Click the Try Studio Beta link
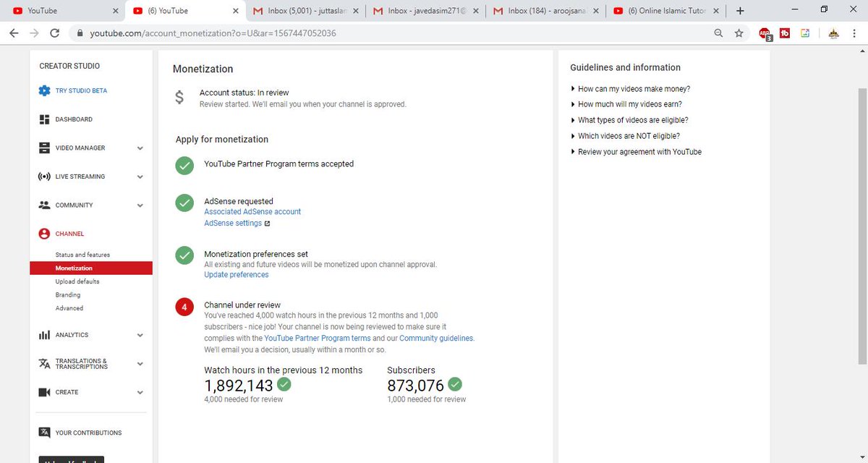 (x=81, y=91)
